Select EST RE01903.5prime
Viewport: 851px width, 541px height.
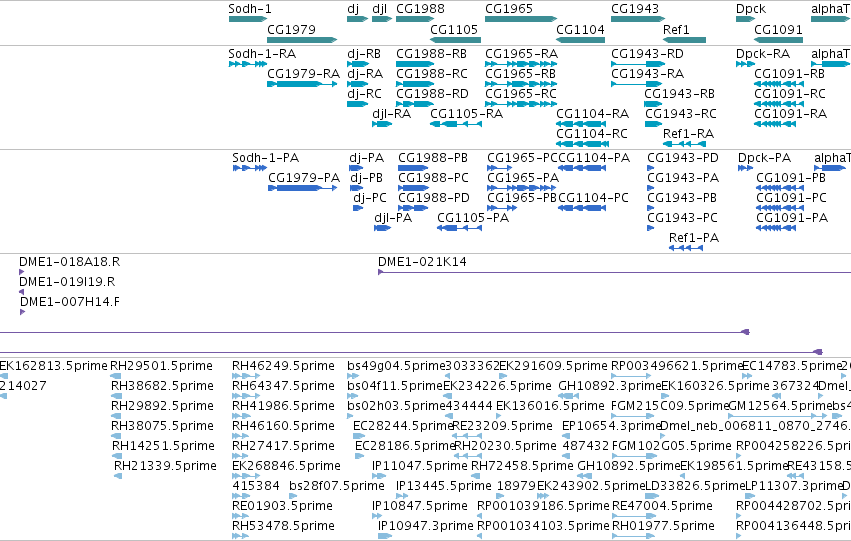pos(282,506)
